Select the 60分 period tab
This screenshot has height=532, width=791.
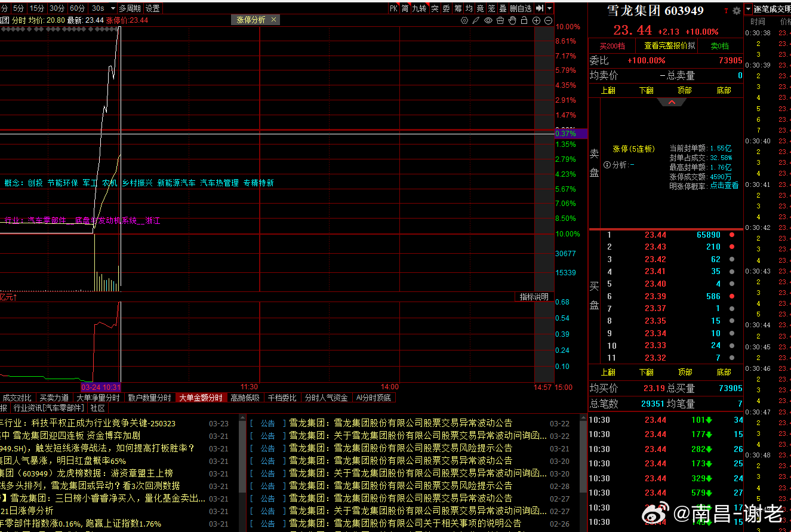click(x=77, y=8)
